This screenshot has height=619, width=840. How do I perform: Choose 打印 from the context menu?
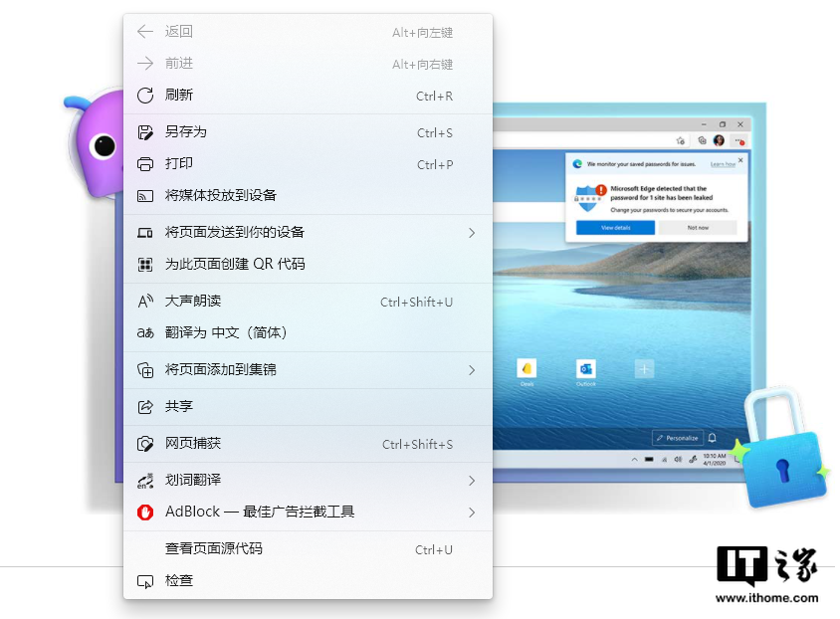click(309, 164)
